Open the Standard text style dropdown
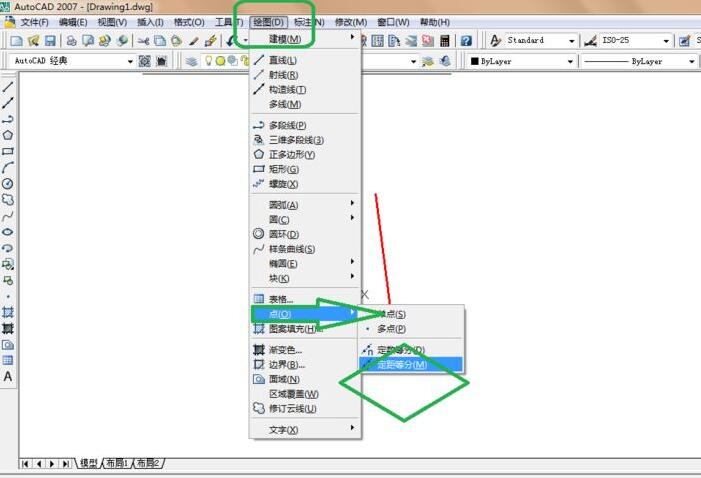This screenshot has width=701, height=478. point(571,41)
